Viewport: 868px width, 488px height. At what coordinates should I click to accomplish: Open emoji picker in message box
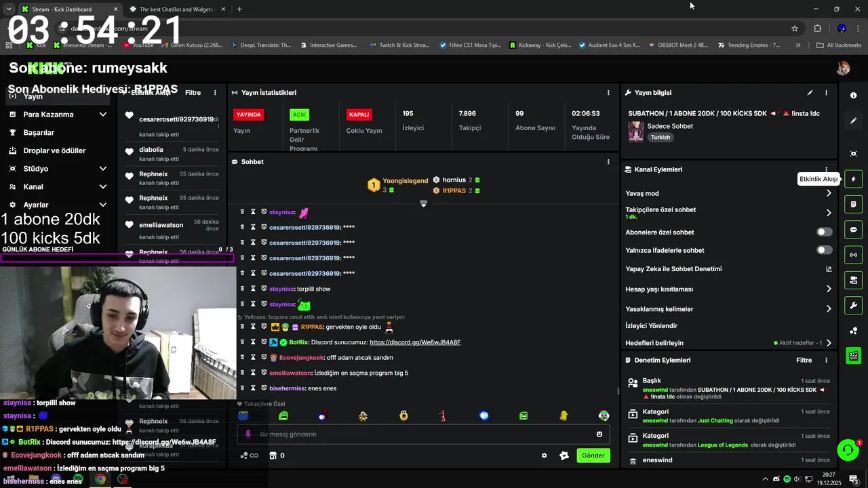coord(599,434)
